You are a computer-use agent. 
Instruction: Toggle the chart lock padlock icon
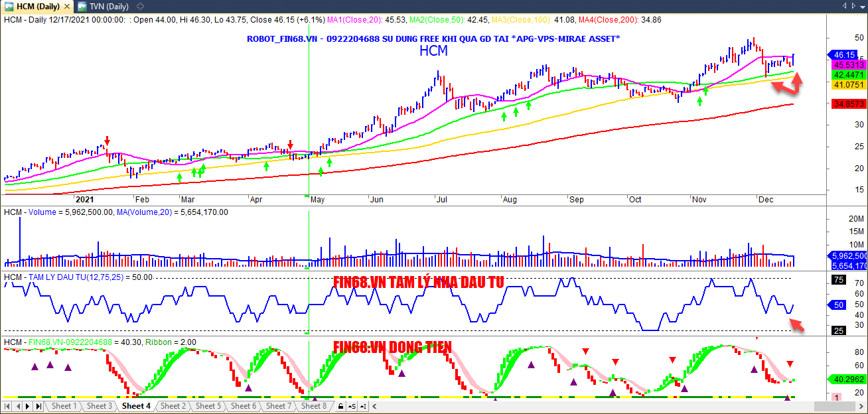pos(341,406)
